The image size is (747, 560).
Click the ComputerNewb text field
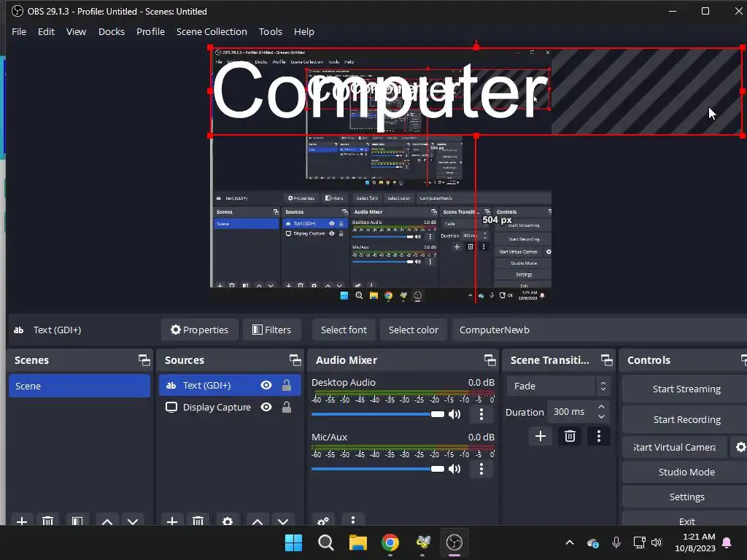pos(600,330)
